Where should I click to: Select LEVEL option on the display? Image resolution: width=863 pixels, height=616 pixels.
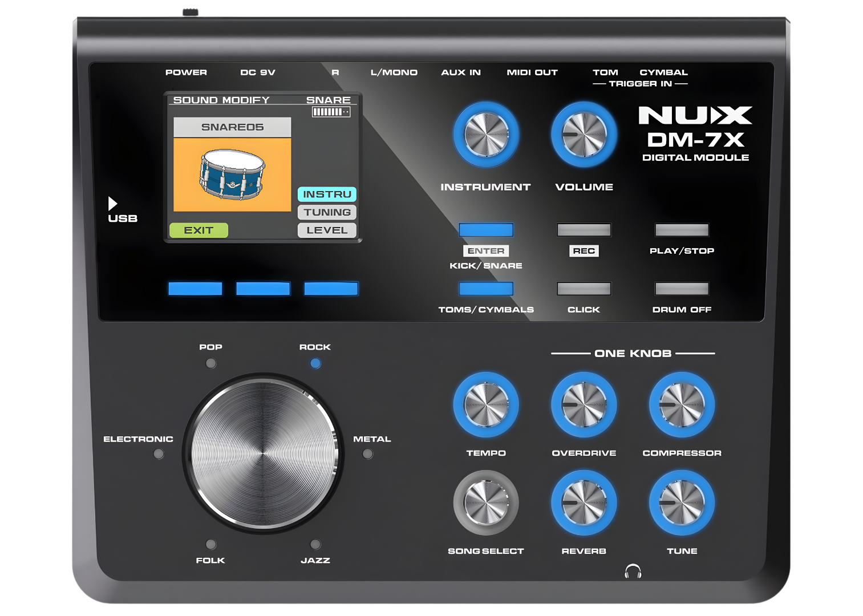click(327, 230)
